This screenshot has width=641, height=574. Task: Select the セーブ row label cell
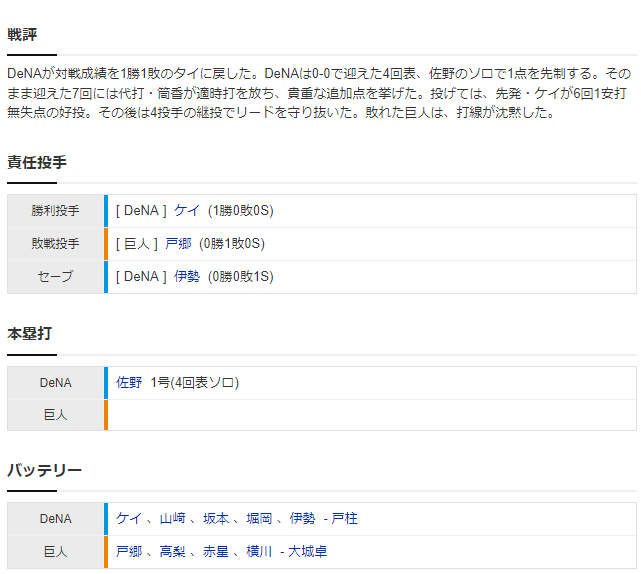55,277
